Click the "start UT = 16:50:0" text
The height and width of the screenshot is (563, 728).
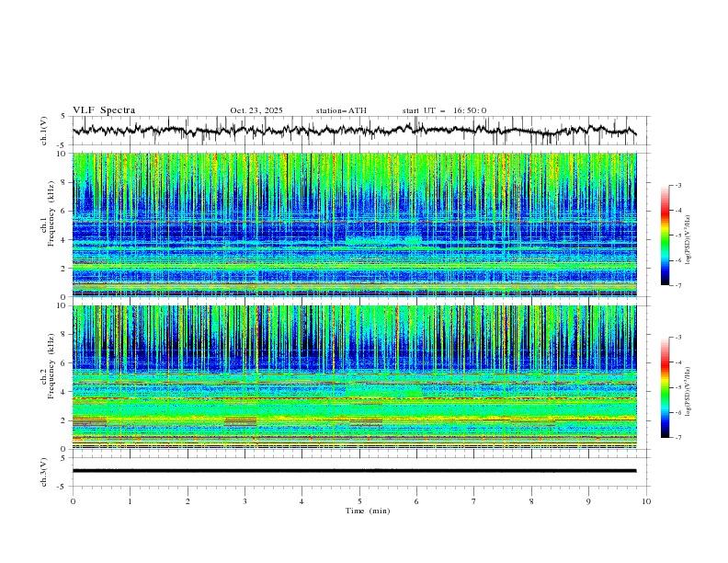444,110
